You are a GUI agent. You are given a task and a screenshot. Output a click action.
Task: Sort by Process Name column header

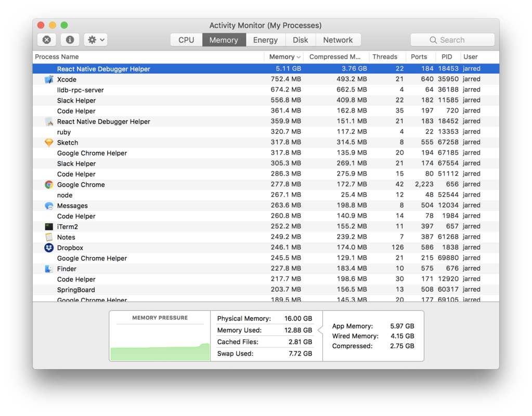coord(148,57)
